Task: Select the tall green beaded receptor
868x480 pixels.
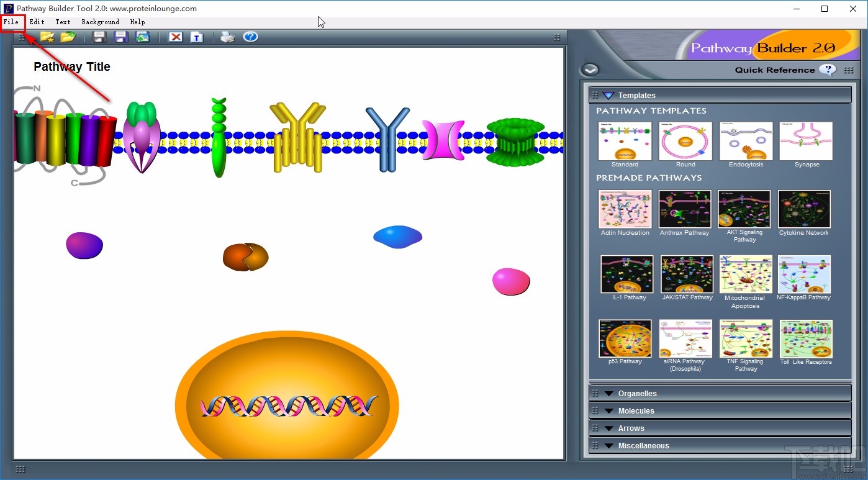Action: pyautogui.click(x=219, y=137)
